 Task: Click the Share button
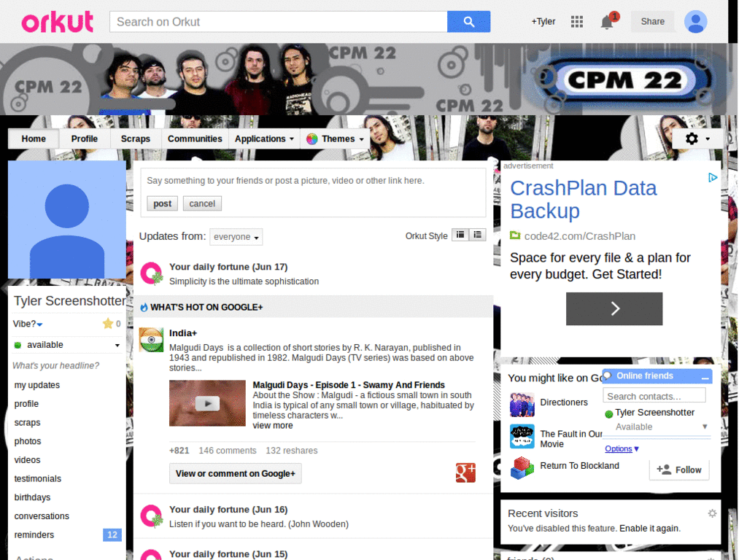click(652, 21)
